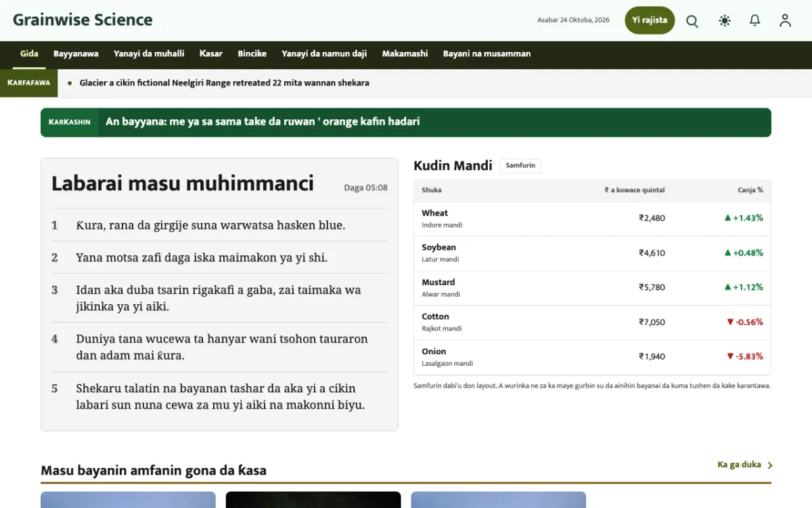Click the Asabar 24 Oktoba, 2026 date
The height and width of the screenshot is (508, 812).
pyautogui.click(x=573, y=20)
